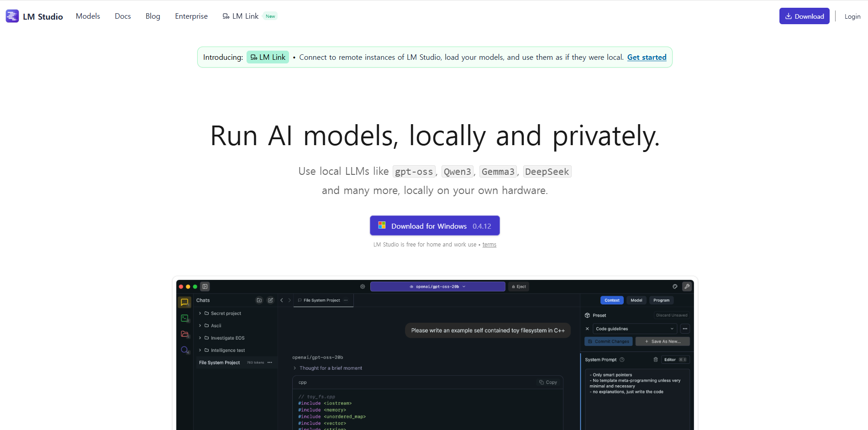Select the green Developer terminal sidebar icon
Screen dimensions: 868x430
coord(184,318)
